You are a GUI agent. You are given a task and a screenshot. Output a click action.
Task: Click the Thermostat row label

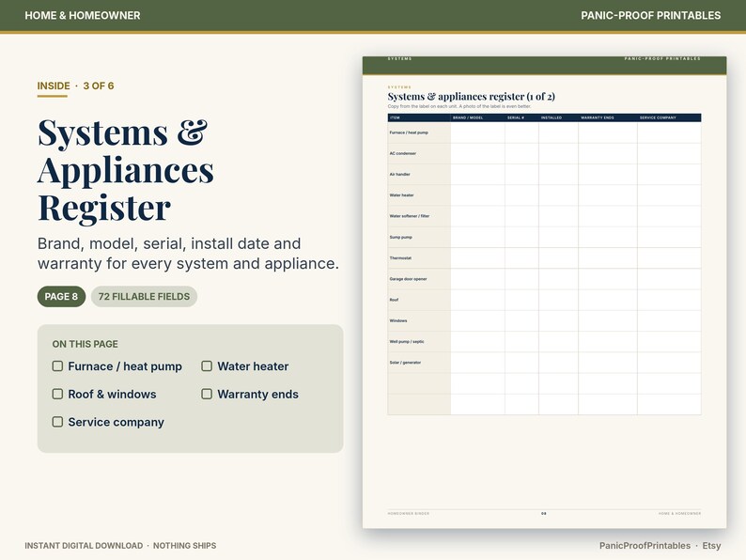point(400,258)
